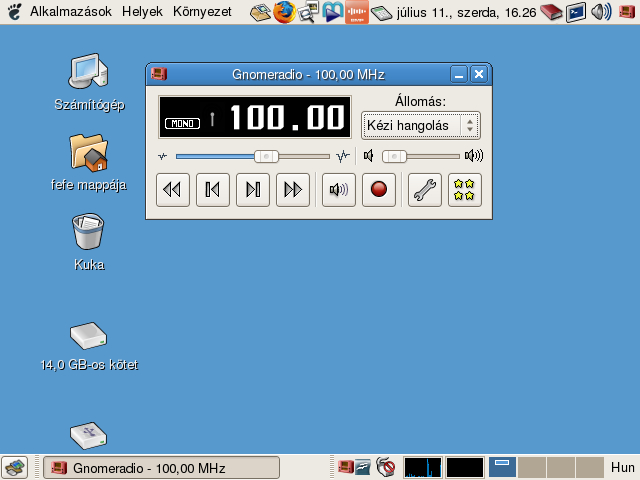The image size is (640, 480).
Task: Click the scan backwards double-arrow button
Action: tap(173, 189)
